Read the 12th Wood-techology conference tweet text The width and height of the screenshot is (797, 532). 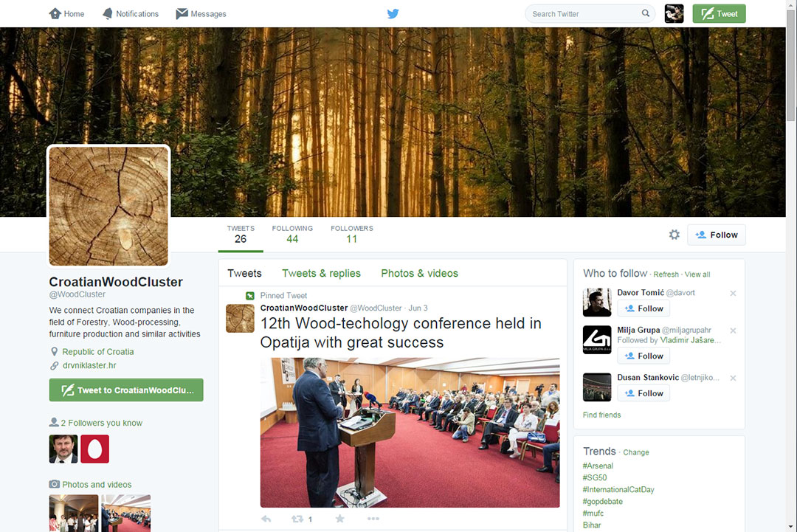click(x=401, y=333)
